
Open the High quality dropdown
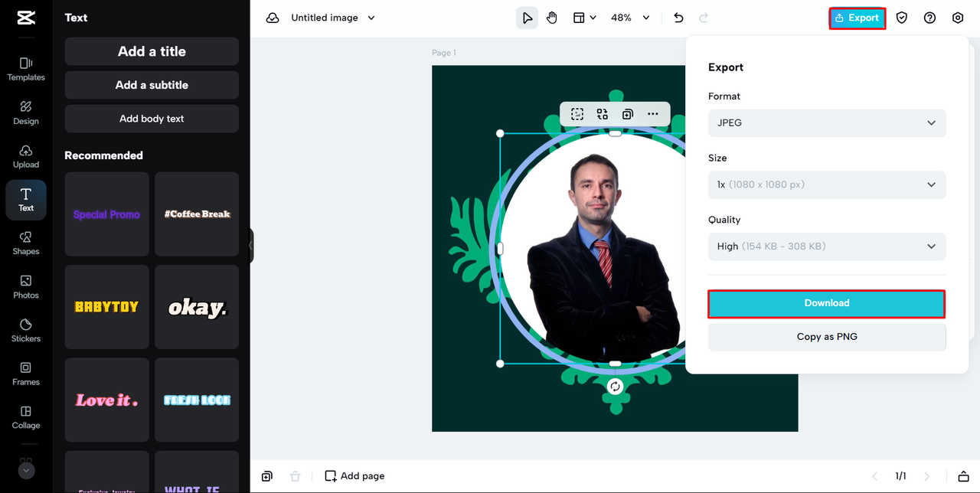(827, 246)
